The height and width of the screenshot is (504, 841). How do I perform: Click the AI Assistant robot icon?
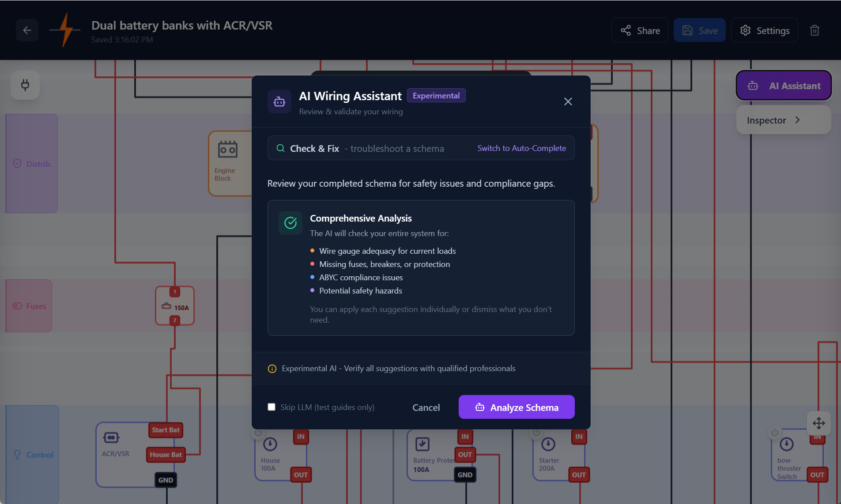pyautogui.click(x=753, y=86)
